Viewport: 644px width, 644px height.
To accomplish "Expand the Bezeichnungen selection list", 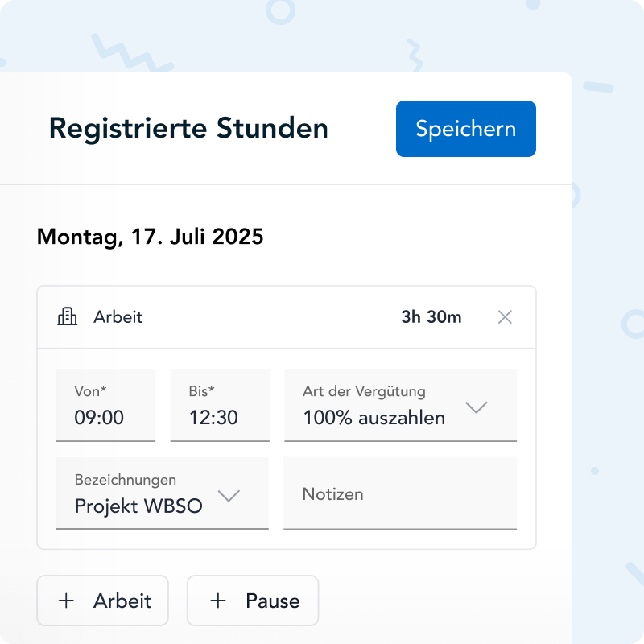I will click(163, 493).
